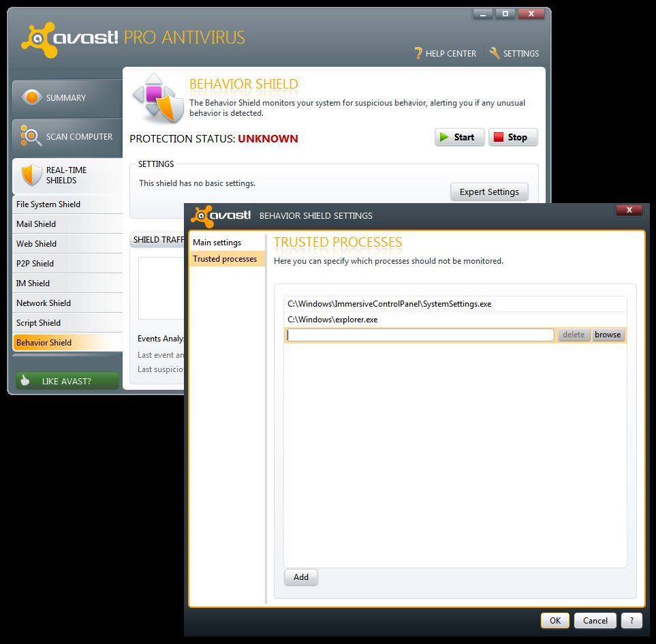The image size is (656, 644).
Task: Maximize the avast main window
Action: tap(505, 14)
